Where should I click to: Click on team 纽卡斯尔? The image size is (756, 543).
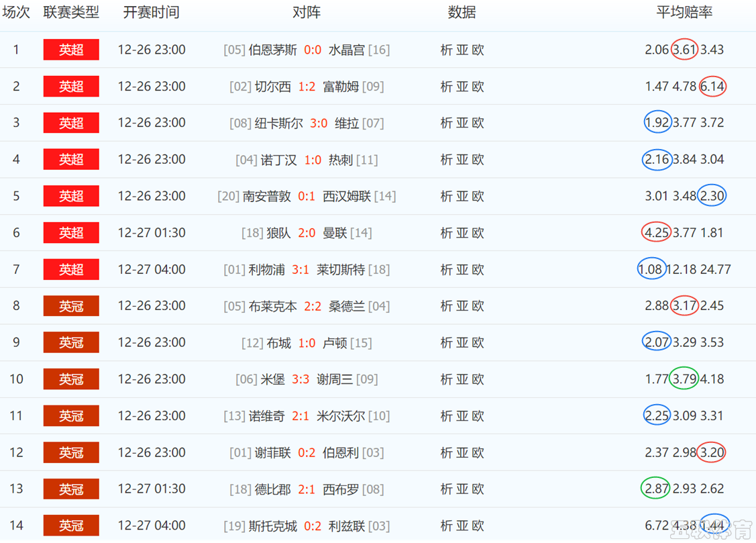pos(278,123)
